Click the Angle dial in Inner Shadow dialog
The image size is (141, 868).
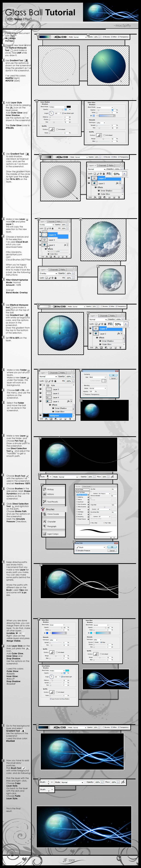click(51, 113)
